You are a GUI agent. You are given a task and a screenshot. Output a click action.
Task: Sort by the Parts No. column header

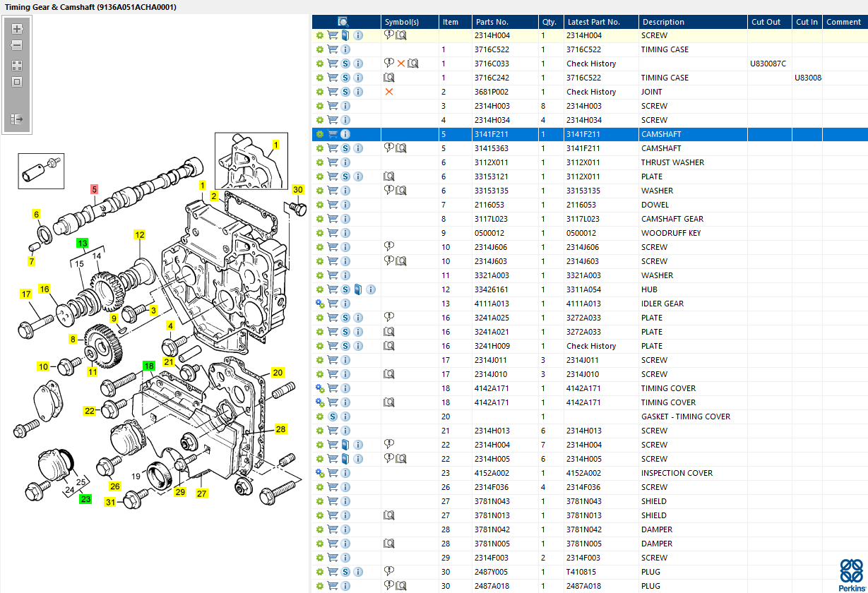(492, 22)
